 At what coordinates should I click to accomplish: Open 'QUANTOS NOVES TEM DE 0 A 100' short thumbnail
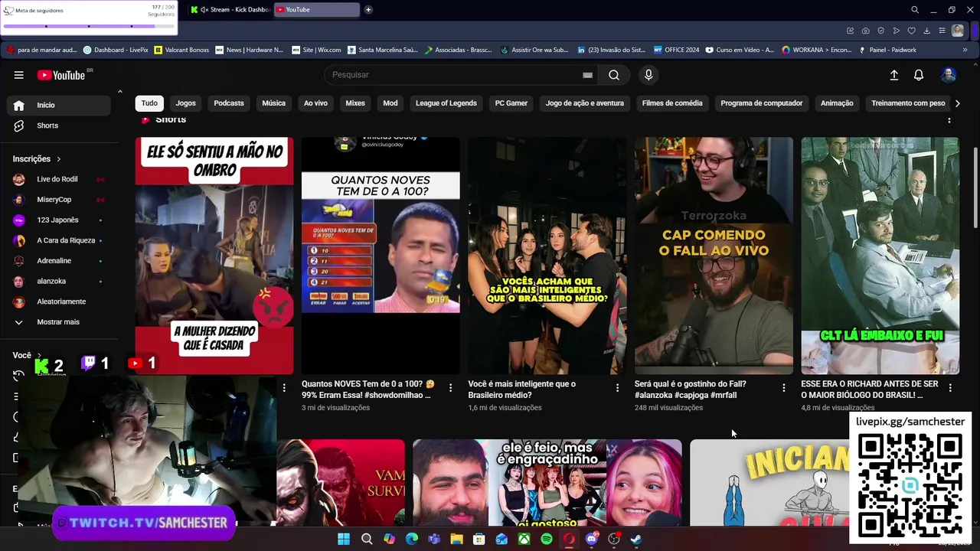coord(381,256)
